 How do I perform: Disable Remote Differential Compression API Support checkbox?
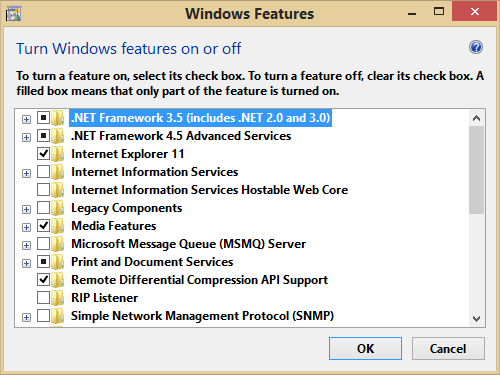tap(43, 280)
